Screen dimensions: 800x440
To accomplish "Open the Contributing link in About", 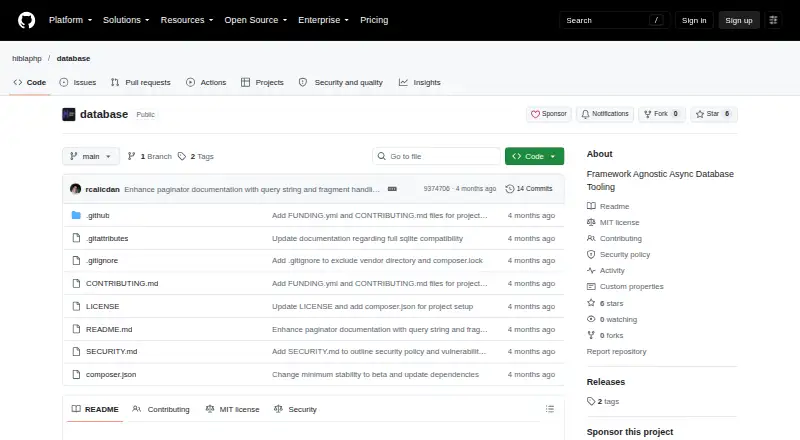I will pyautogui.click(x=620, y=238).
